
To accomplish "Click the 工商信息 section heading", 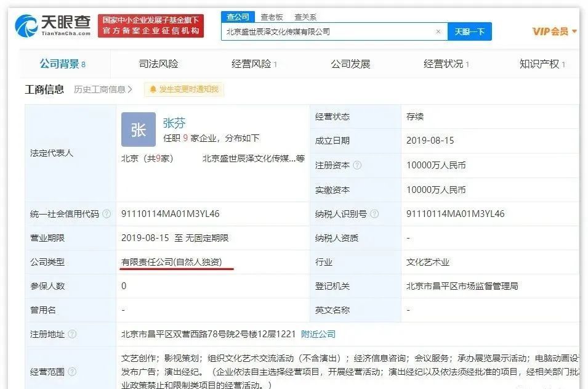I will (44, 89).
